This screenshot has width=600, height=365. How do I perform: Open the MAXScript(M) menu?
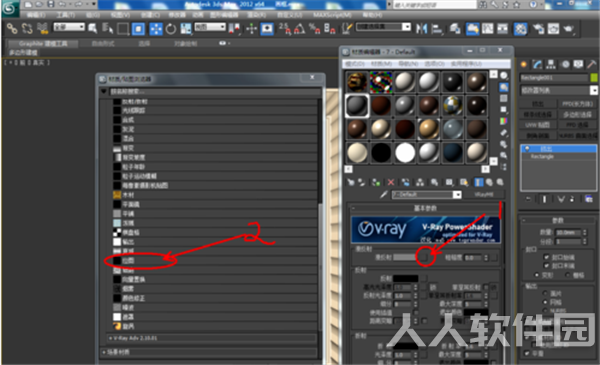coord(332,15)
